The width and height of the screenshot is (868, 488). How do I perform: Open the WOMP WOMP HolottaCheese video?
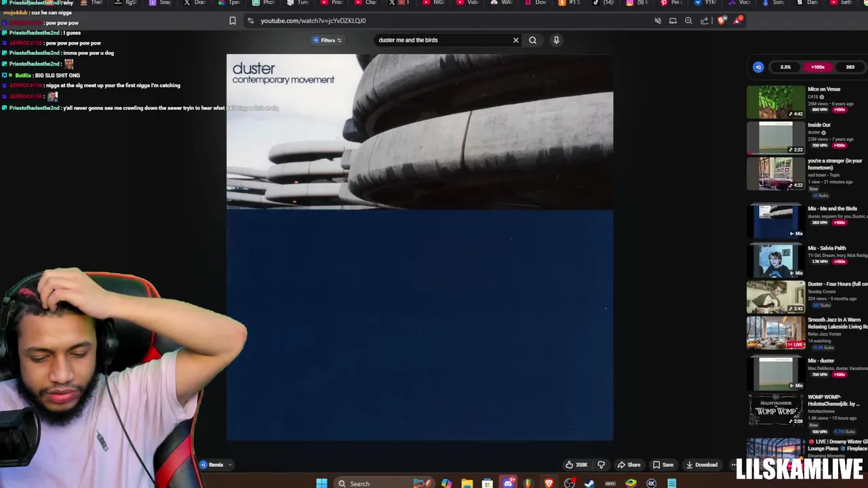[x=776, y=410]
